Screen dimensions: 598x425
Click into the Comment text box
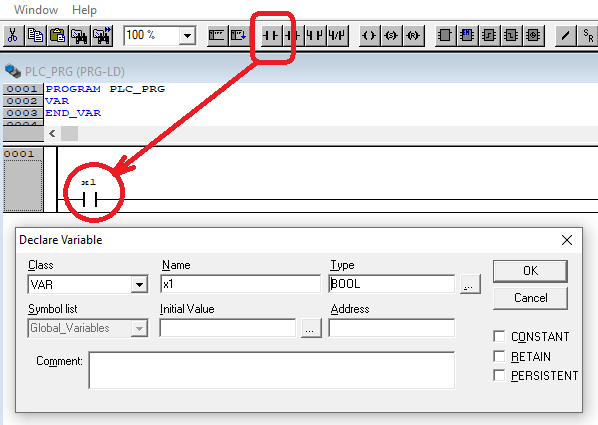272,370
